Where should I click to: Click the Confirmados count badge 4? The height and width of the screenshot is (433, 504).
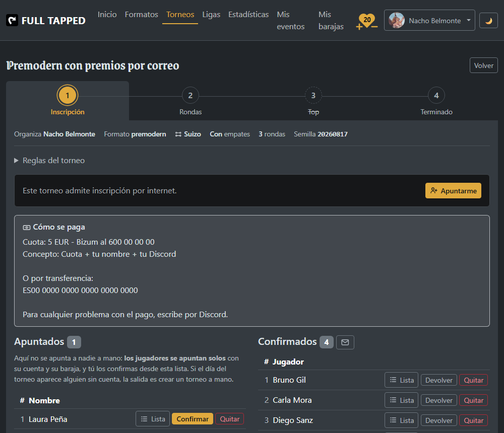pos(326,342)
